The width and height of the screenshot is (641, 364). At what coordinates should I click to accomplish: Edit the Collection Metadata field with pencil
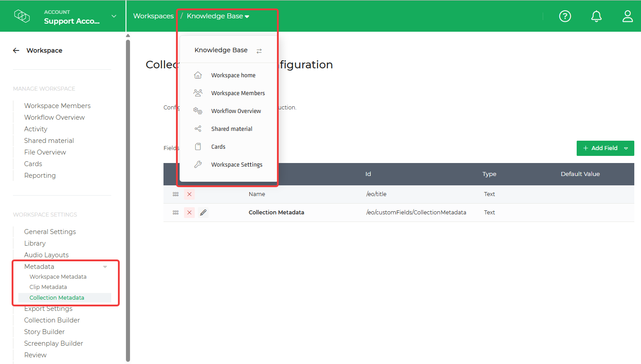tap(203, 213)
